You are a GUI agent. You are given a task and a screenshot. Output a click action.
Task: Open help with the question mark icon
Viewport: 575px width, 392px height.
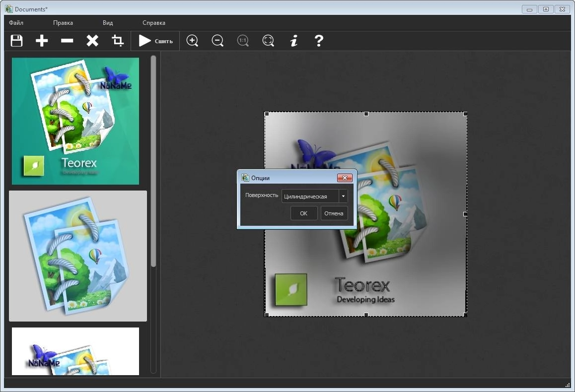tap(319, 41)
